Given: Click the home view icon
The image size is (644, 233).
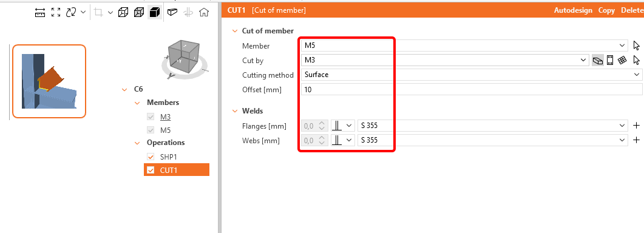Looking at the screenshot, I should tap(203, 12).
